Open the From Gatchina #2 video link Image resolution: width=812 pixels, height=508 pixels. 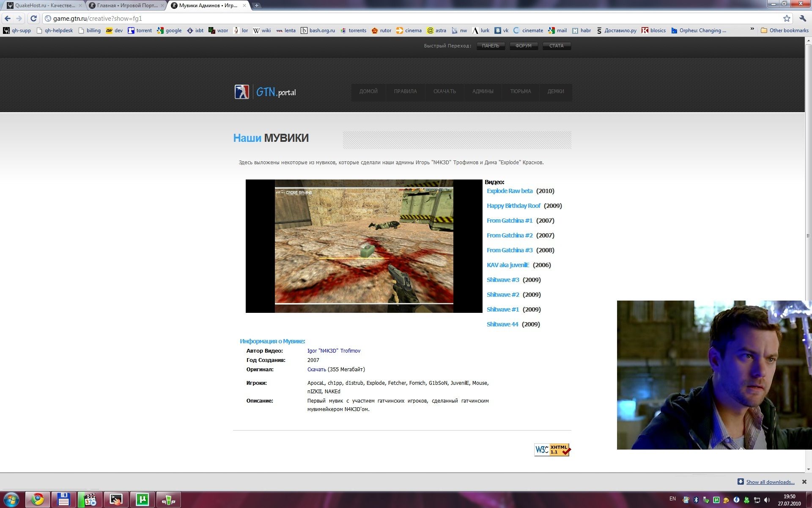pyautogui.click(x=510, y=235)
